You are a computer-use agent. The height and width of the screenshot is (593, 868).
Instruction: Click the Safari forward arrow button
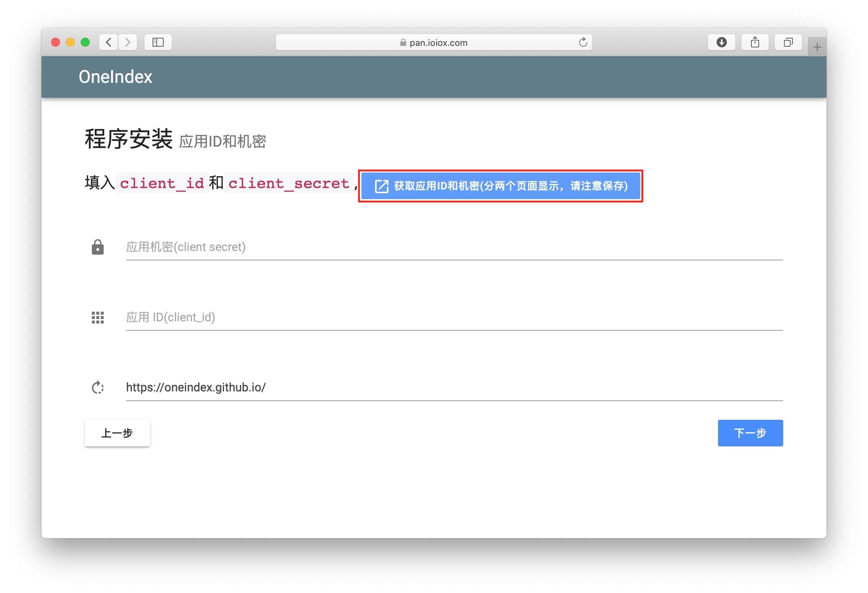click(128, 42)
